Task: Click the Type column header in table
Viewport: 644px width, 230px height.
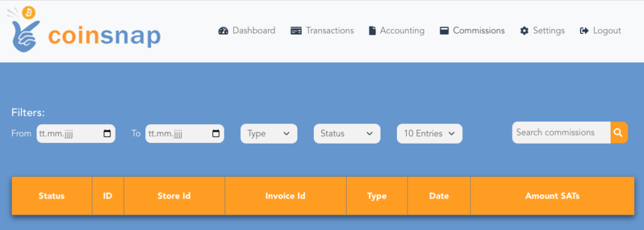Action: point(377,196)
